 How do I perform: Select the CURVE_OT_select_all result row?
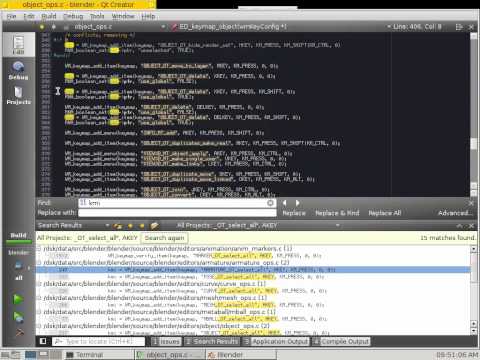(x=253, y=291)
